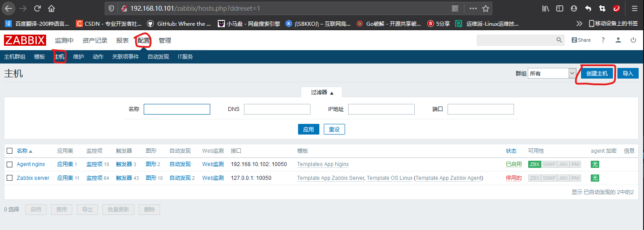Screen dimensions: 644x230
Task: Open the browser home page icon
Action: (x=51, y=8)
